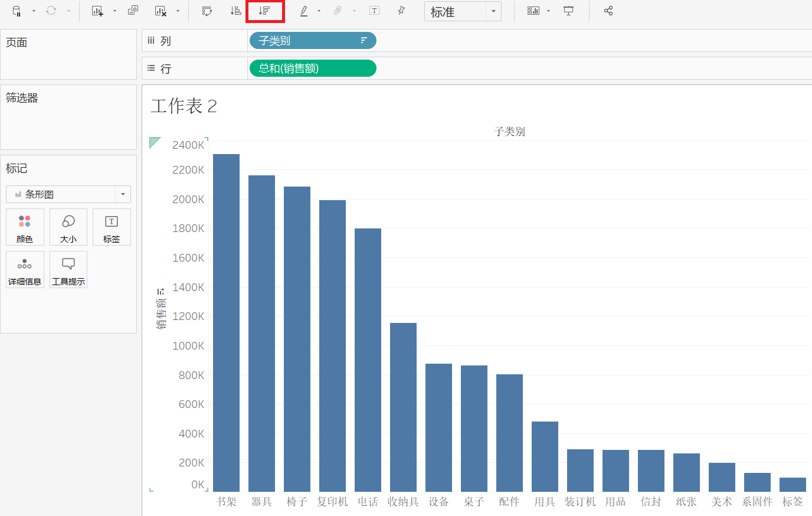Add a new worksheet from the toolbar
The width and height of the screenshot is (812, 516).
point(97,11)
